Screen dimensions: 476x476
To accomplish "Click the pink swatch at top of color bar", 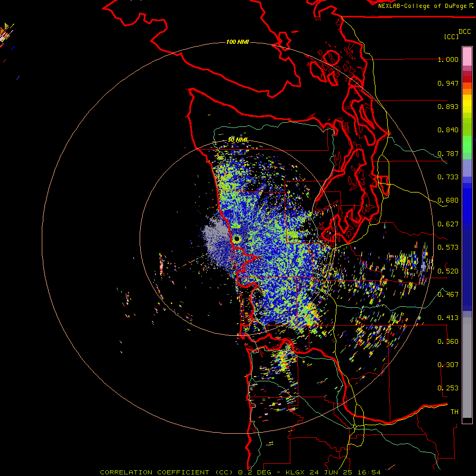I will tap(467, 56).
